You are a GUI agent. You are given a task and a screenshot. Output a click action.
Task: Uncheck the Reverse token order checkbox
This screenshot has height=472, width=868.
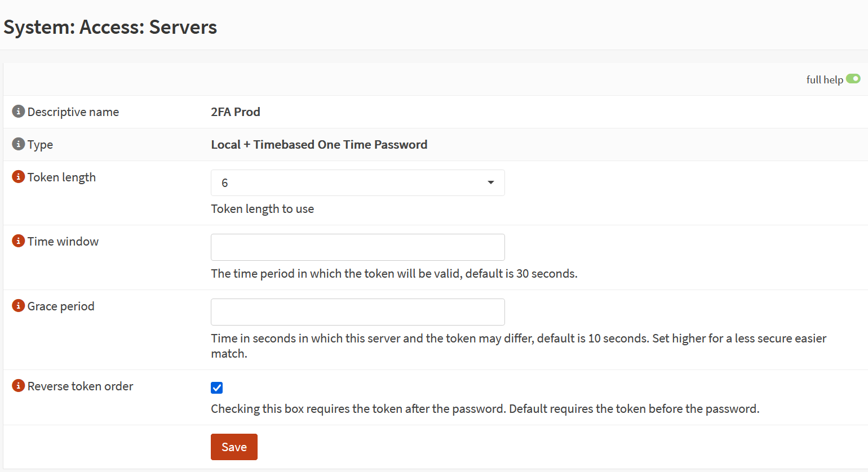click(217, 388)
